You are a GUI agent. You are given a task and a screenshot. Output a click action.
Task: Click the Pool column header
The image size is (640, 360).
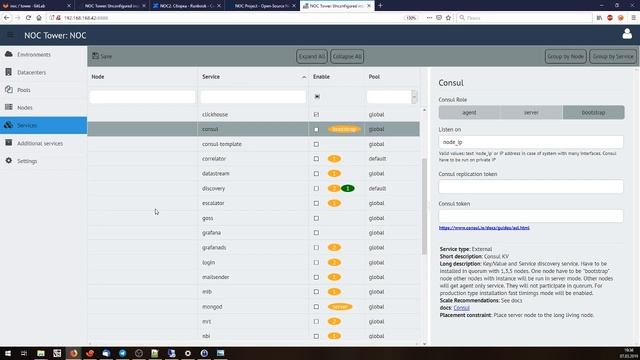pyautogui.click(x=392, y=77)
